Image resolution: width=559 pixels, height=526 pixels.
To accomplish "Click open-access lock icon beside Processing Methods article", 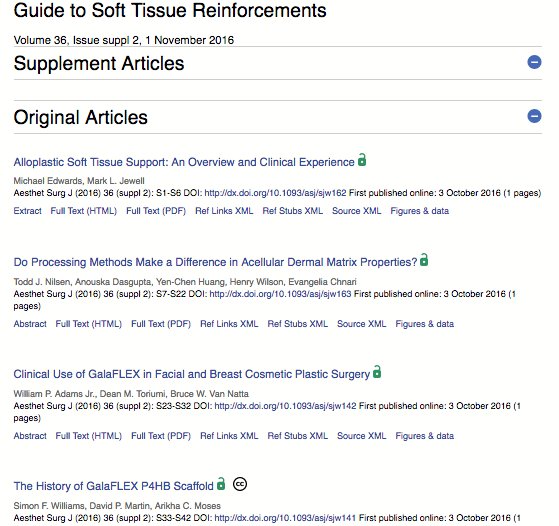I will 424,259.
